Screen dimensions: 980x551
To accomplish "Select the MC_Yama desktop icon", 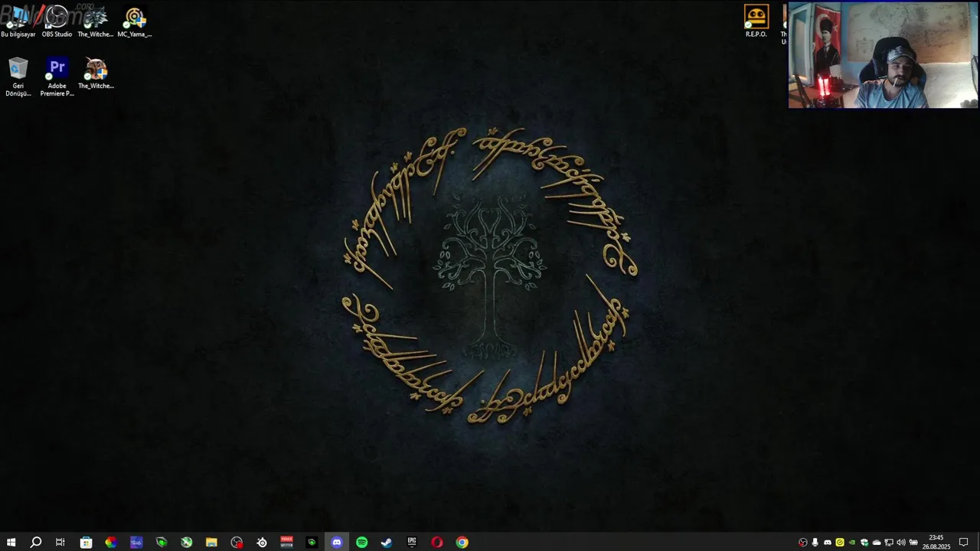I will point(135,21).
